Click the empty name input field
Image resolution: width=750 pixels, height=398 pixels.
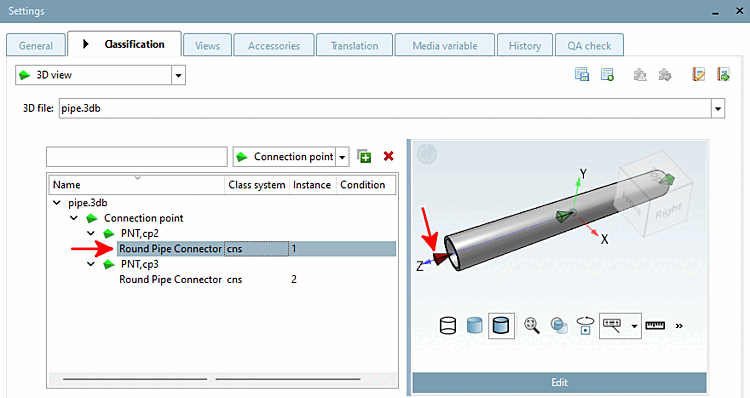(x=137, y=157)
